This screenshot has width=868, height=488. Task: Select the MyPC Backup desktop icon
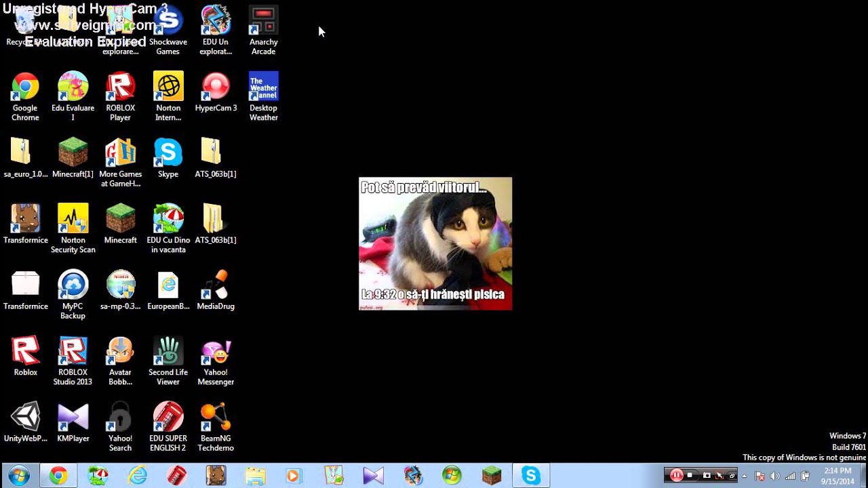point(73,295)
